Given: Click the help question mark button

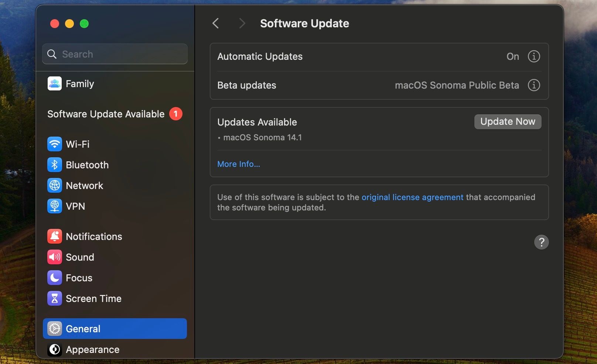Looking at the screenshot, I should pyautogui.click(x=541, y=242).
